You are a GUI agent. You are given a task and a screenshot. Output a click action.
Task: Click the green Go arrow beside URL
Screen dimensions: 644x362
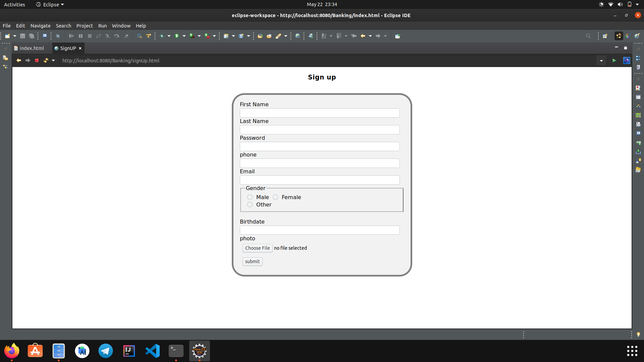click(614, 60)
